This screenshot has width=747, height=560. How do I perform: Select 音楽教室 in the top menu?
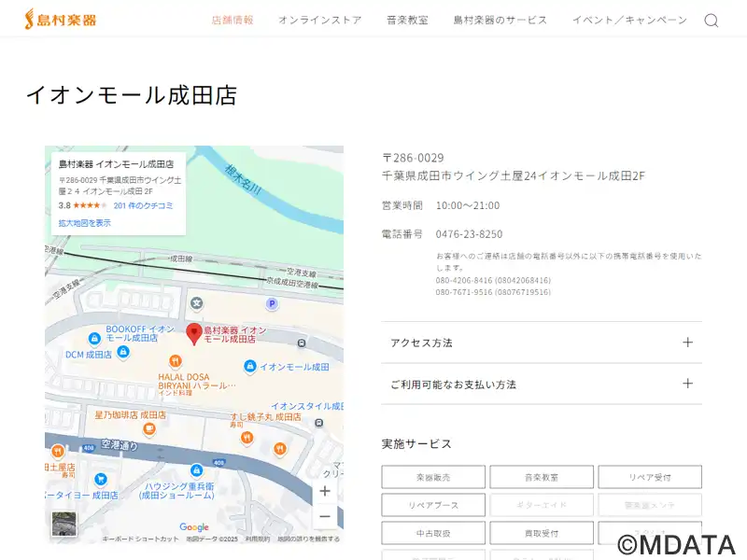(407, 20)
